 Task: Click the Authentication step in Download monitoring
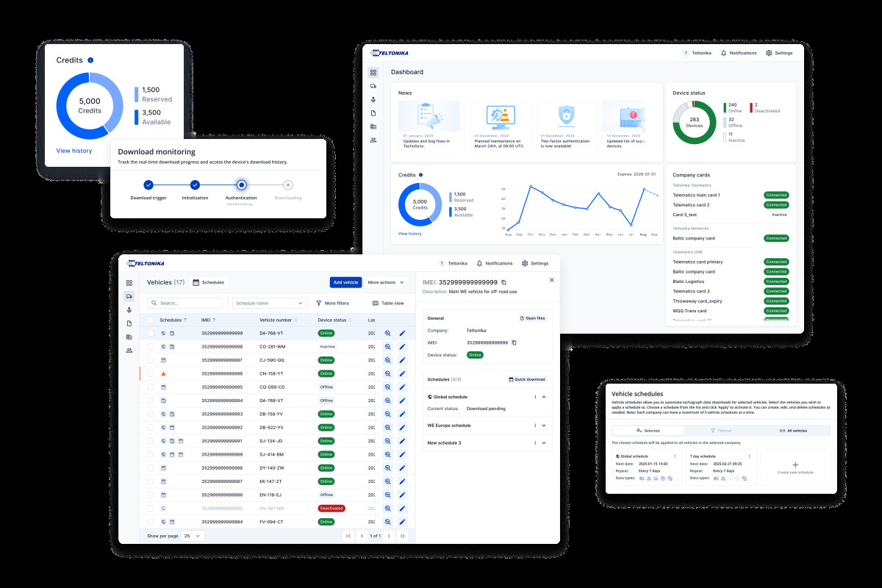pos(241,185)
